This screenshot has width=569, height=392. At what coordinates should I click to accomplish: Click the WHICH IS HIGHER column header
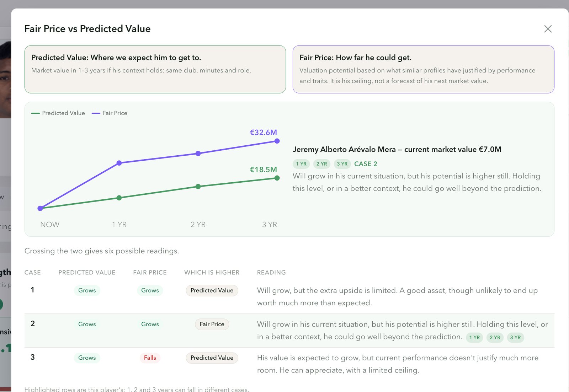(212, 273)
